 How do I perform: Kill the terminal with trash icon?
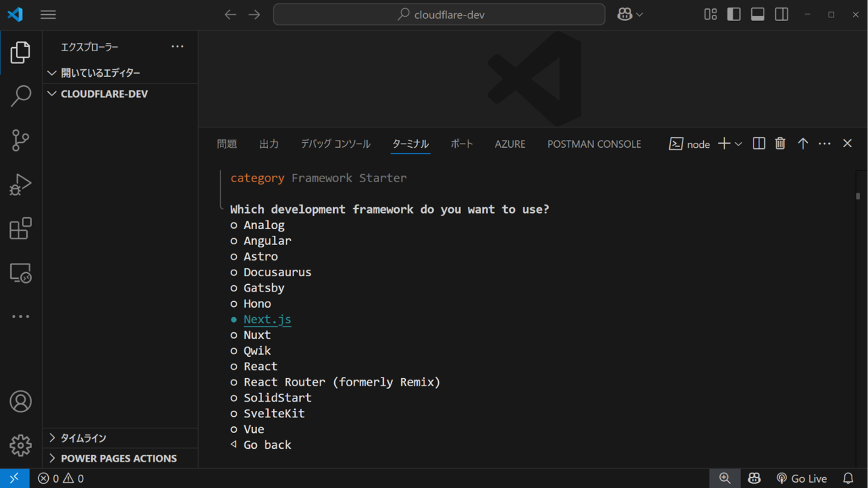coord(780,144)
